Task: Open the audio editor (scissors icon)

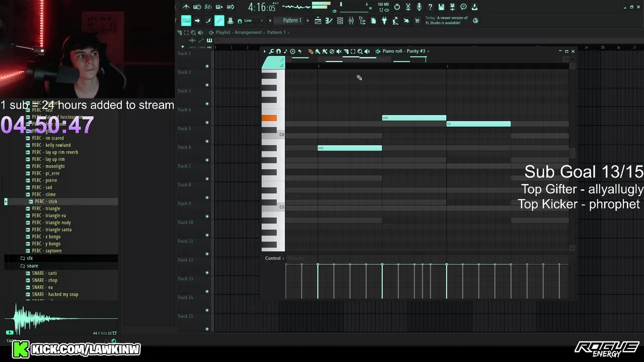Action: click(x=408, y=7)
